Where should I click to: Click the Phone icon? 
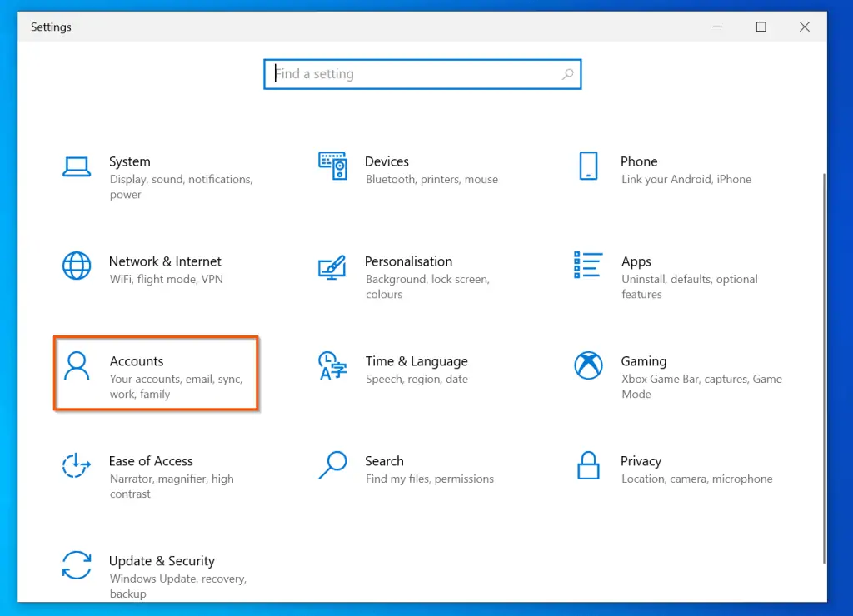(589, 166)
